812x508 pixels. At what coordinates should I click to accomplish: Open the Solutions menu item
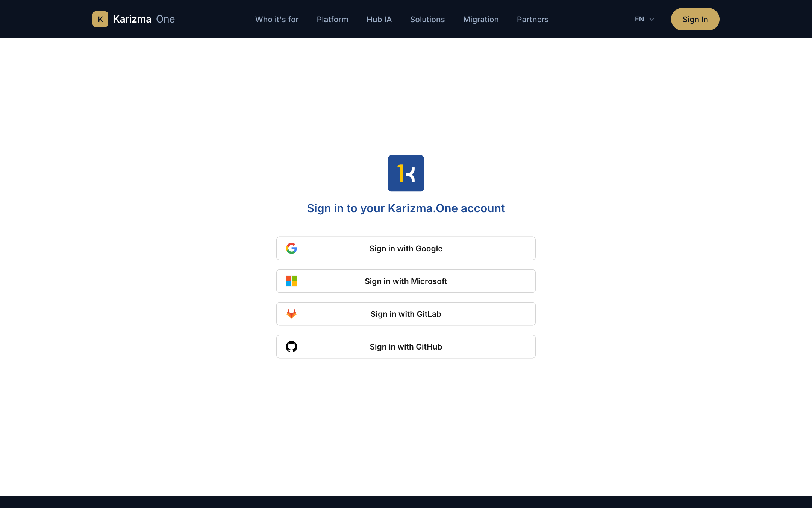point(427,19)
